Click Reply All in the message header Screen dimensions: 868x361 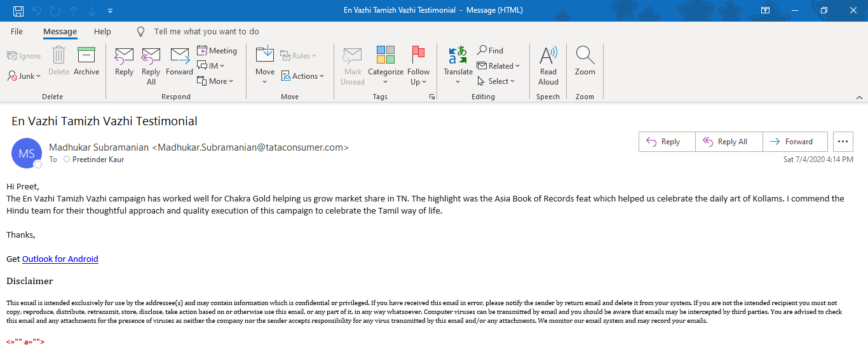pyautogui.click(x=729, y=142)
